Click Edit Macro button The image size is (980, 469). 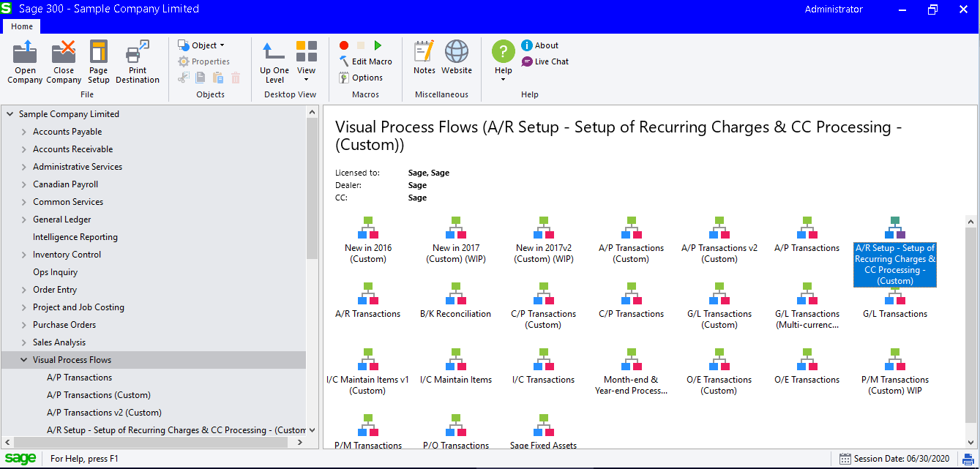(365, 61)
